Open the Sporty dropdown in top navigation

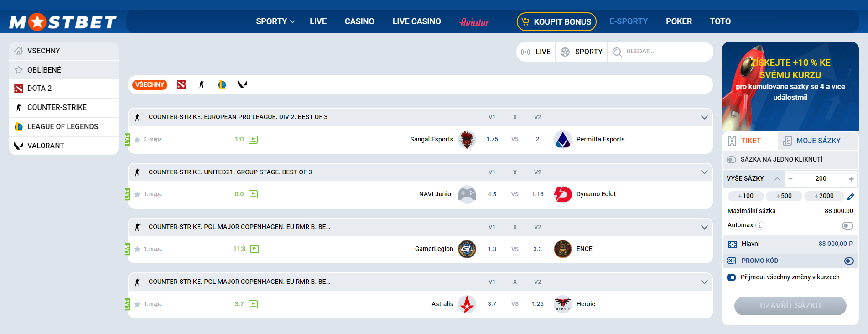(275, 21)
